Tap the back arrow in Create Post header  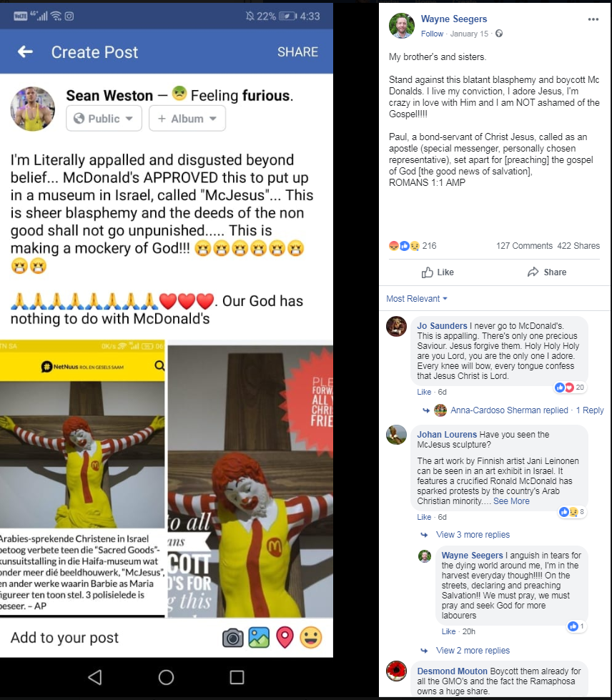(x=25, y=51)
